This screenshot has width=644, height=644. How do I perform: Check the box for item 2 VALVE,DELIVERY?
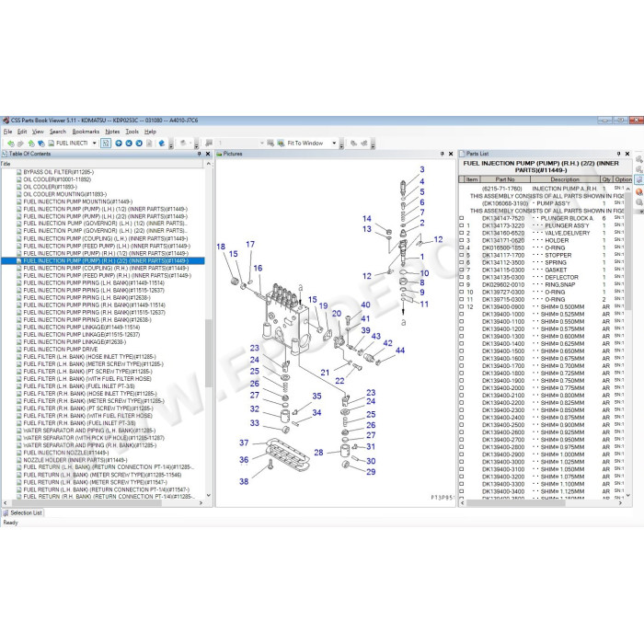point(462,233)
